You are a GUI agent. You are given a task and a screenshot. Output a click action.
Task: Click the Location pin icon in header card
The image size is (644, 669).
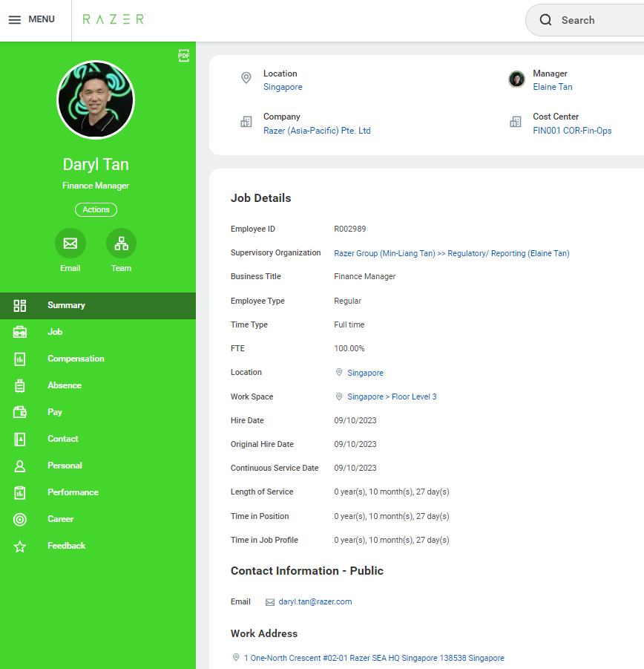click(246, 78)
